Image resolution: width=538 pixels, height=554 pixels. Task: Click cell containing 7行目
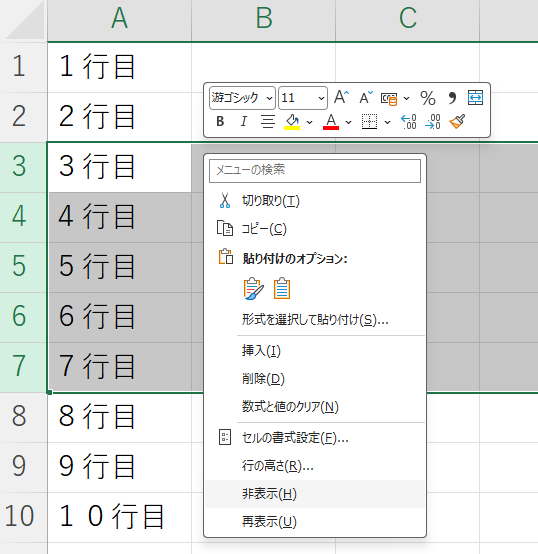click(119, 367)
